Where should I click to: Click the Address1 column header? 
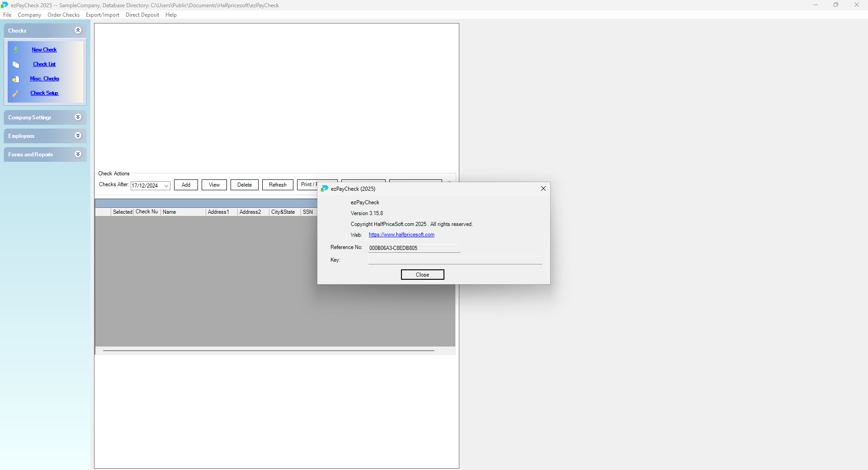pos(222,212)
